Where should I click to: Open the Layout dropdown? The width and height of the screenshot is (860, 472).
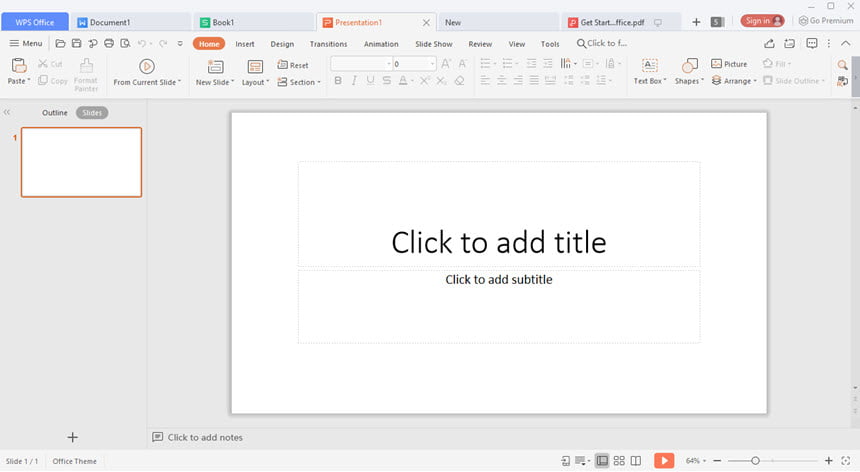(256, 82)
